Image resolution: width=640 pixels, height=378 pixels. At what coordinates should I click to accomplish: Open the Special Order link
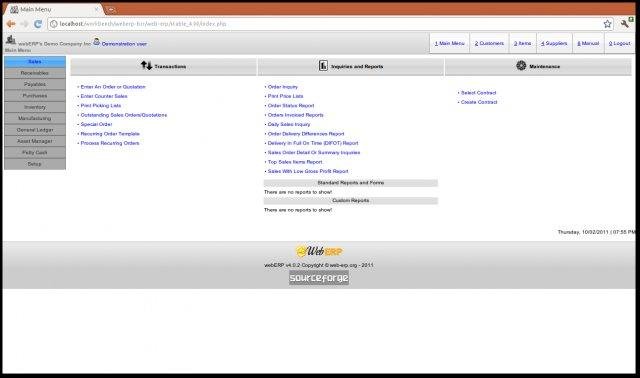pos(96,125)
